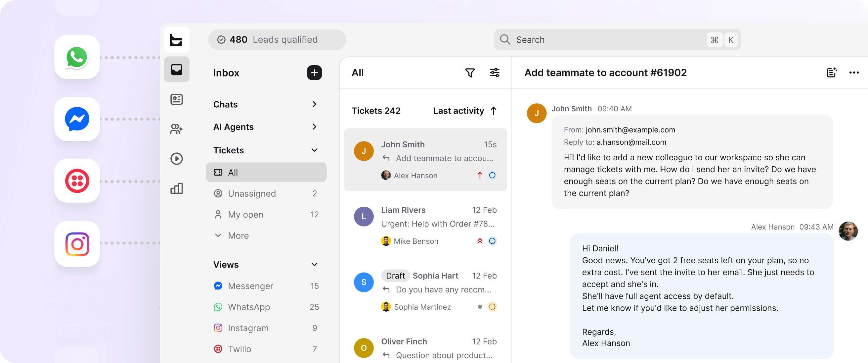The width and height of the screenshot is (868, 363).
Task: Open the ticket filter funnel icon
Action: pos(470,73)
